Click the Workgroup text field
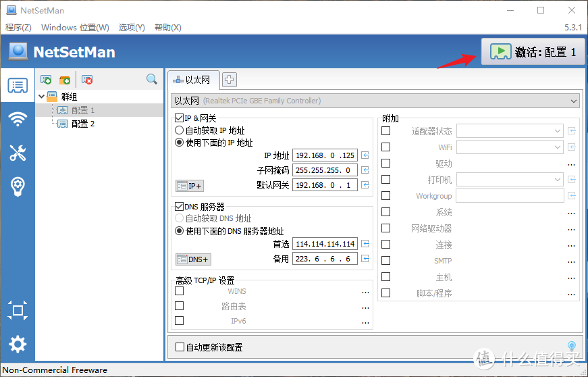The height and width of the screenshot is (377, 588). pyautogui.click(x=510, y=196)
